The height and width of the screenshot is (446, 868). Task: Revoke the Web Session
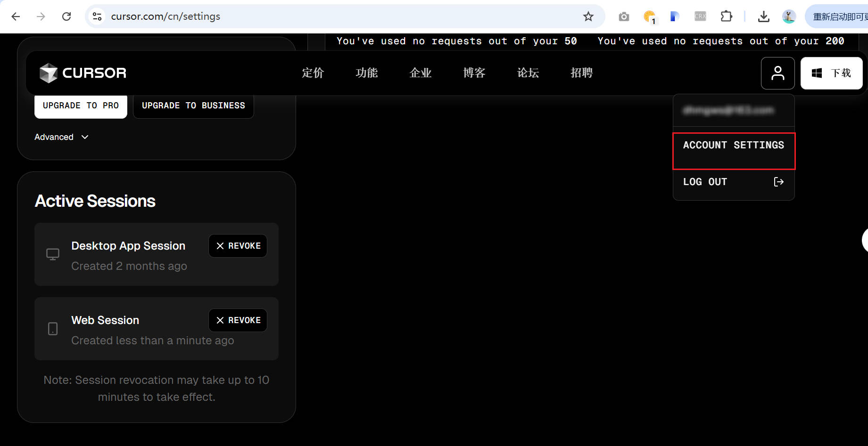click(238, 320)
